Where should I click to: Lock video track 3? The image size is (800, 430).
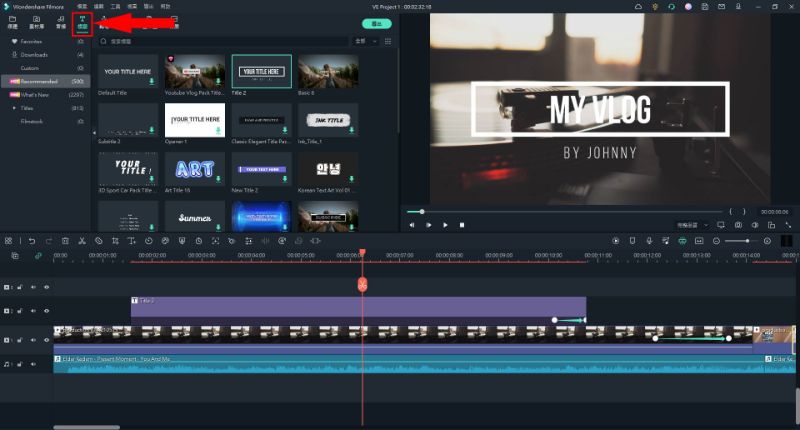[19, 287]
